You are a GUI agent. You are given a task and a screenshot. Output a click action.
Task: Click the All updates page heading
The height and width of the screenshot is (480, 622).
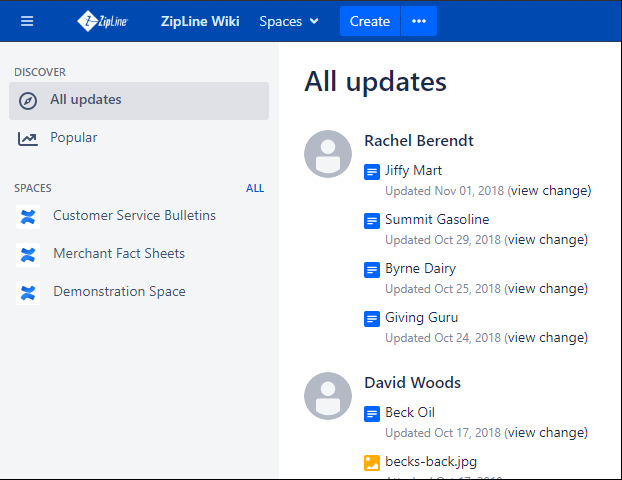375,82
